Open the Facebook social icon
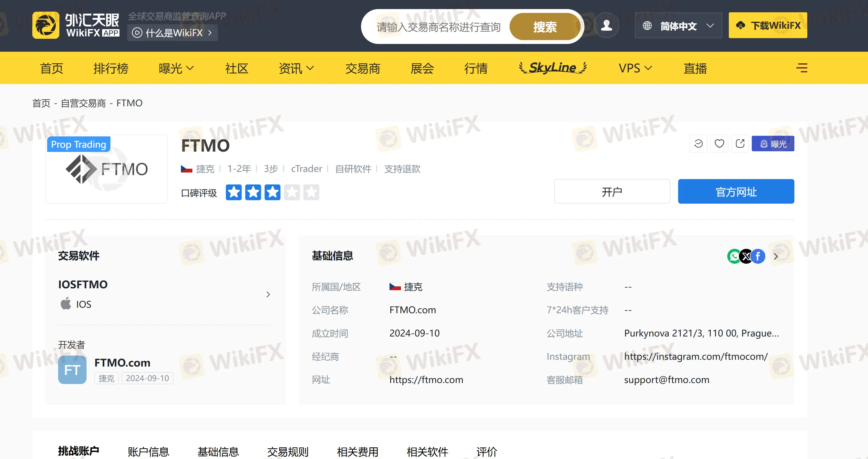This screenshot has width=868, height=459. tap(758, 256)
